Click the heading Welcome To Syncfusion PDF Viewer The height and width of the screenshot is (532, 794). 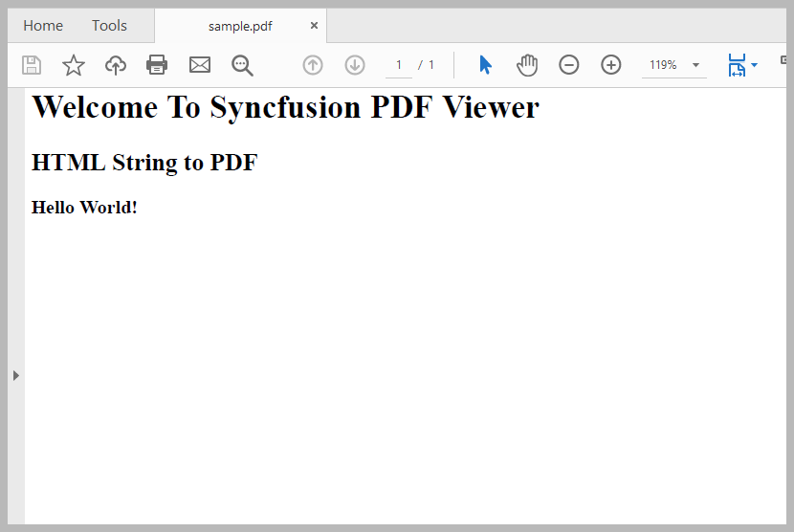pyautogui.click(x=286, y=107)
